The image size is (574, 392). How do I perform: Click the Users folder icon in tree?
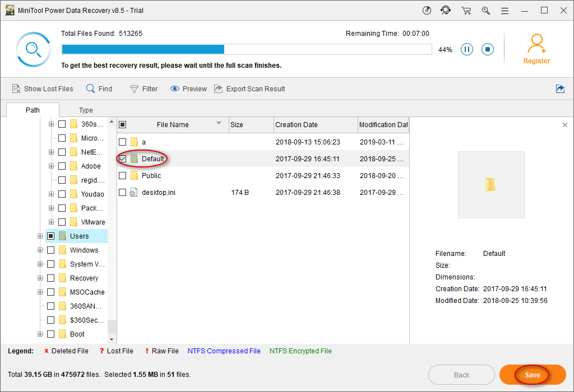(63, 236)
